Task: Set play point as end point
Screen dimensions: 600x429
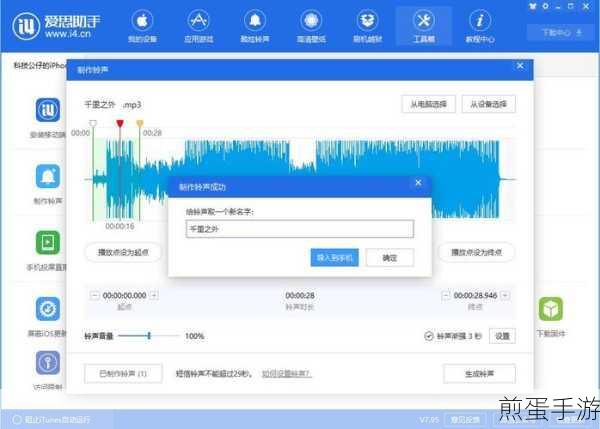Action: click(476, 253)
